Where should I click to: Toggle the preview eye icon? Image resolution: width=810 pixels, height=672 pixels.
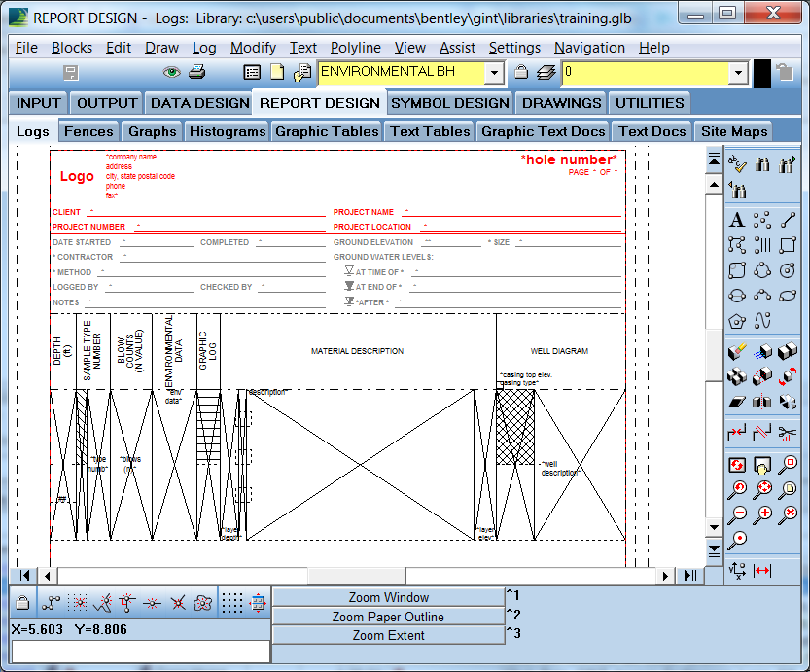171,72
